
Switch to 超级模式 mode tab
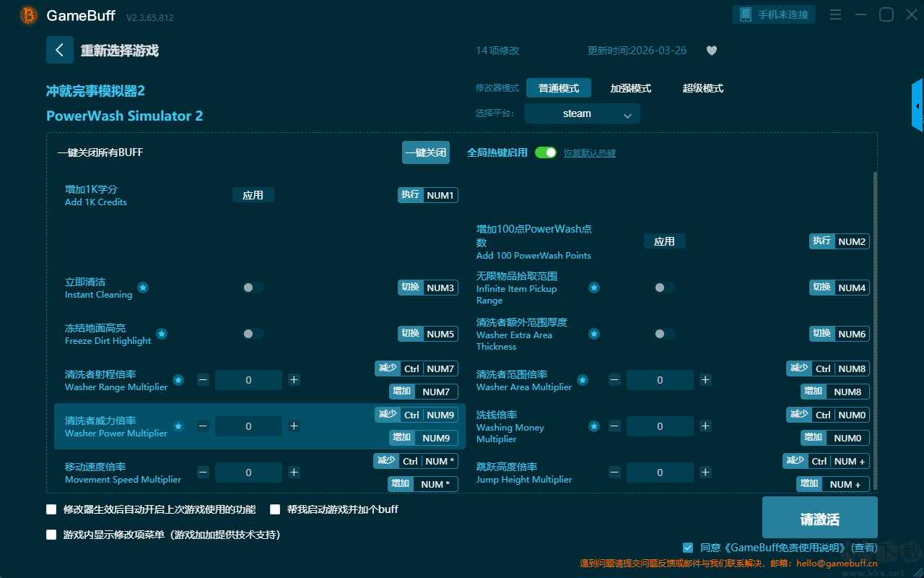703,88
